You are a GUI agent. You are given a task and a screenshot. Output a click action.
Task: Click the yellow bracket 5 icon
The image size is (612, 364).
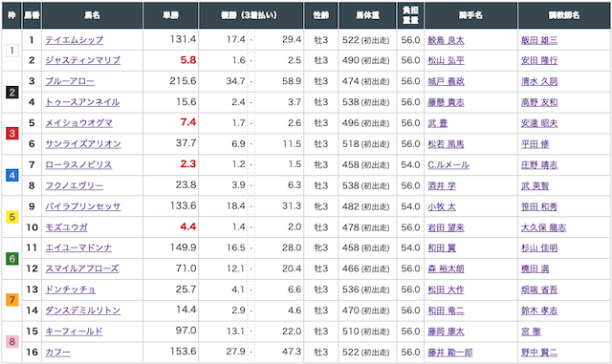click(12, 217)
